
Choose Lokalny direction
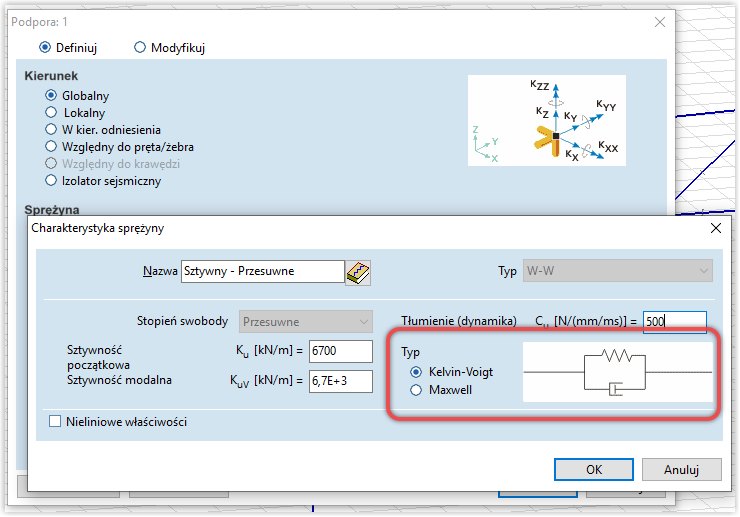point(51,112)
